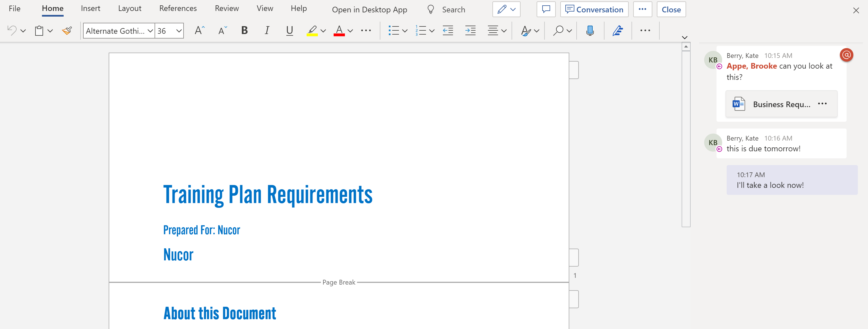Click scrollbar up arrow
This screenshot has height=329, width=868.
[686, 46]
